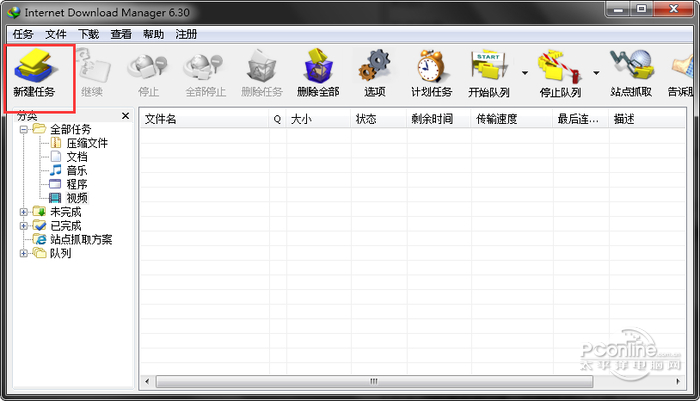The width and height of the screenshot is (700, 401).
Task: Click the scrollbar right arrow
Action: (x=678, y=381)
